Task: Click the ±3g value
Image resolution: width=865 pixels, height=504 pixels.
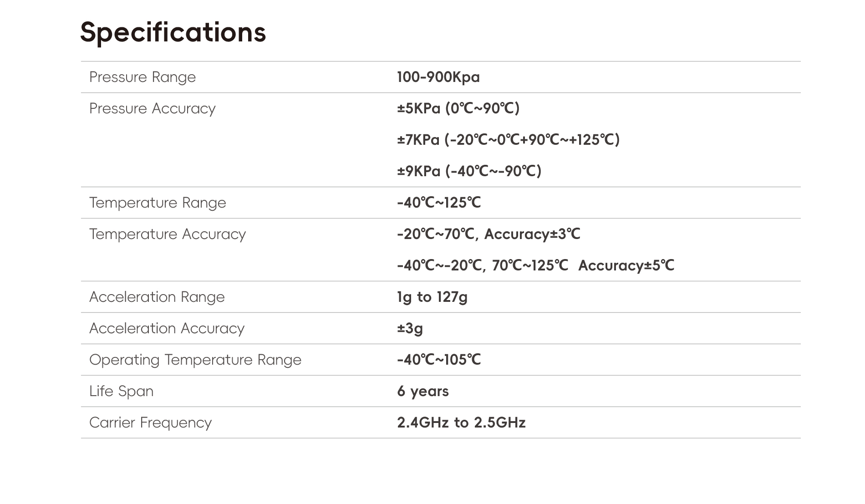Action: click(410, 328)
